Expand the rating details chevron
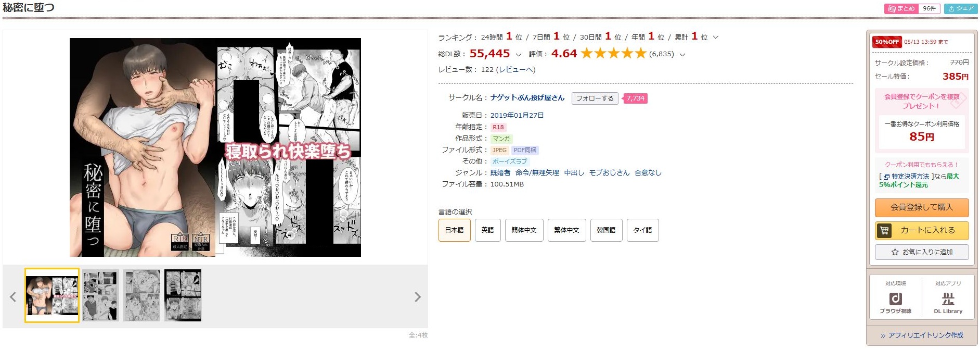The height and width of the screenshot is (349, 980). (682, 54)
